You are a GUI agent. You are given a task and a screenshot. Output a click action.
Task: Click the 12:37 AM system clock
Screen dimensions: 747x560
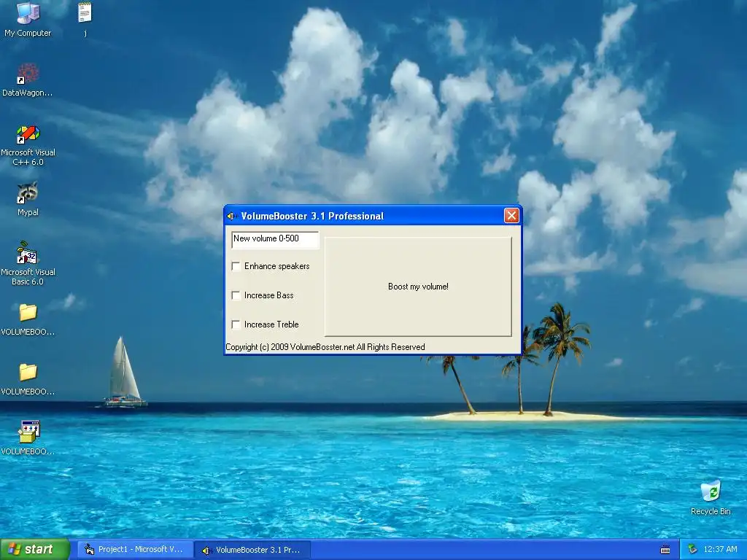pyautogui.click(x=720, y=550)
